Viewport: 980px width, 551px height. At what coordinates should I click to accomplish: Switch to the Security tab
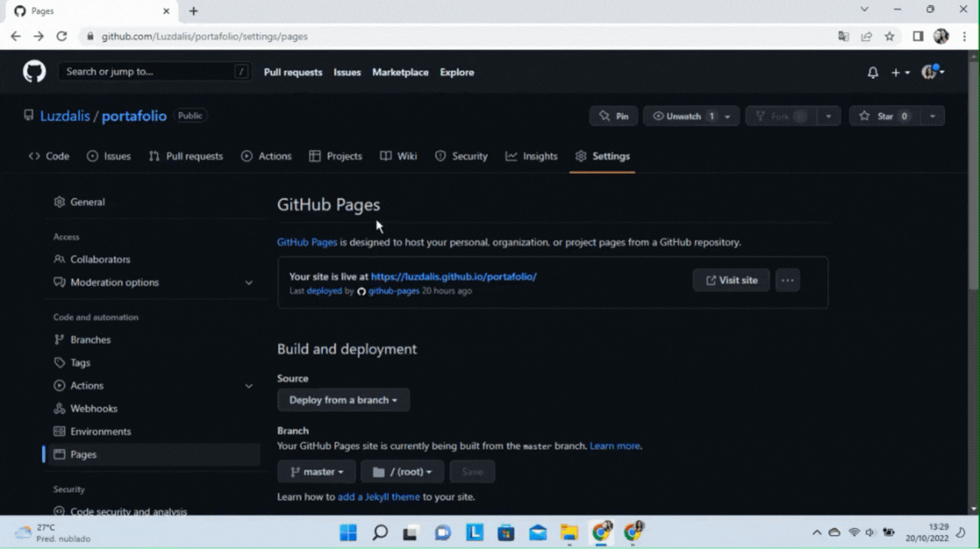point(461,156)
